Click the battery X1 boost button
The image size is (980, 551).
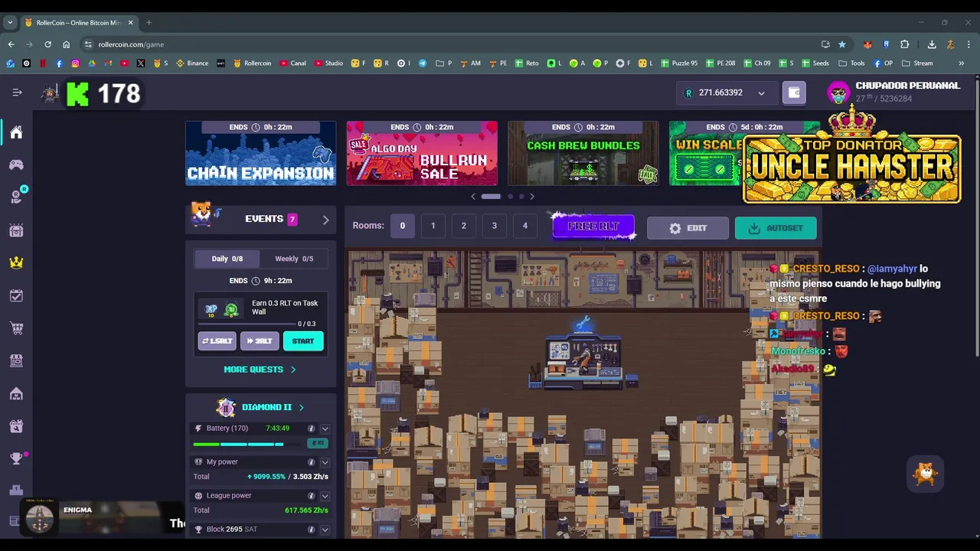[317, 444]
